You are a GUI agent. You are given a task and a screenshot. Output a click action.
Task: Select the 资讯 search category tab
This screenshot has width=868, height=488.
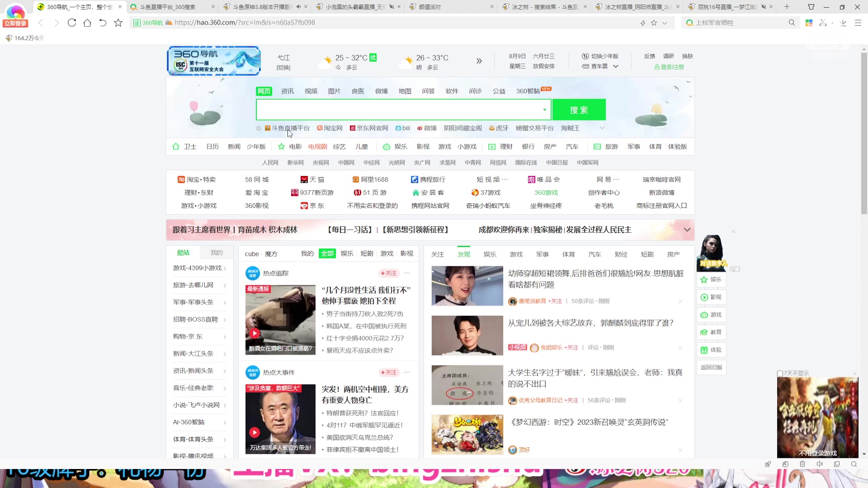[288, 91]
